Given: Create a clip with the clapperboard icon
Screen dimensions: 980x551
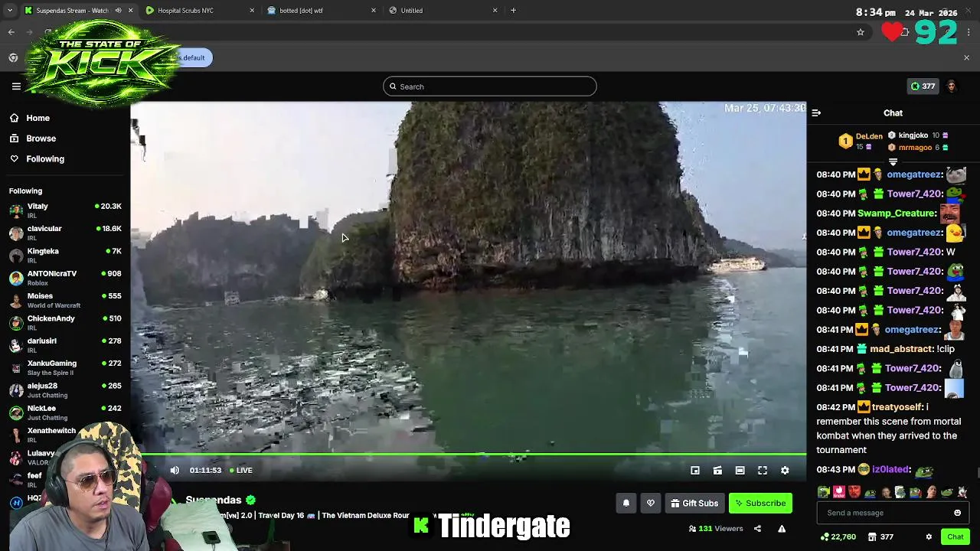Looking at the screenshot, I should [x=717, y=471].
